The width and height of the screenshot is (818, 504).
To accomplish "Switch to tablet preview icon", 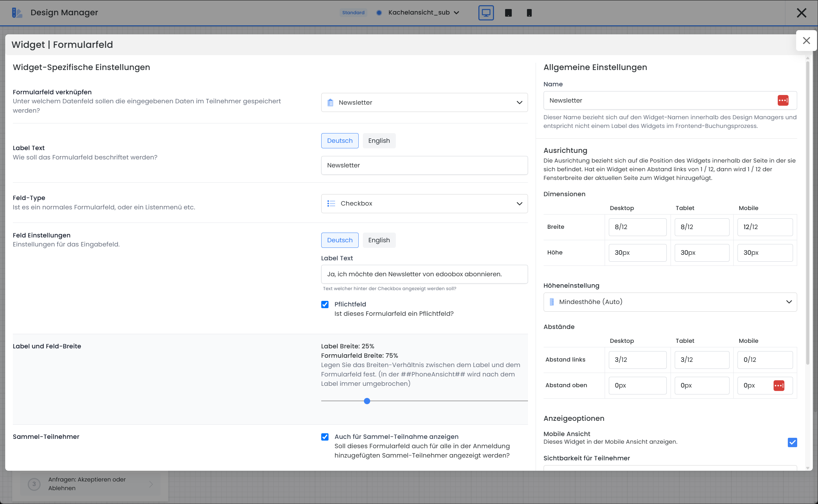I will [x=508, y=13].
